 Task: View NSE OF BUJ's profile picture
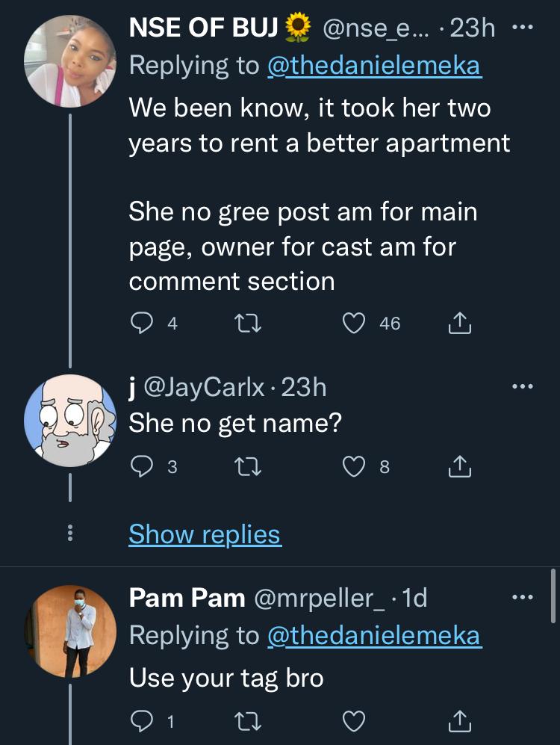click(x=70, y=61)
